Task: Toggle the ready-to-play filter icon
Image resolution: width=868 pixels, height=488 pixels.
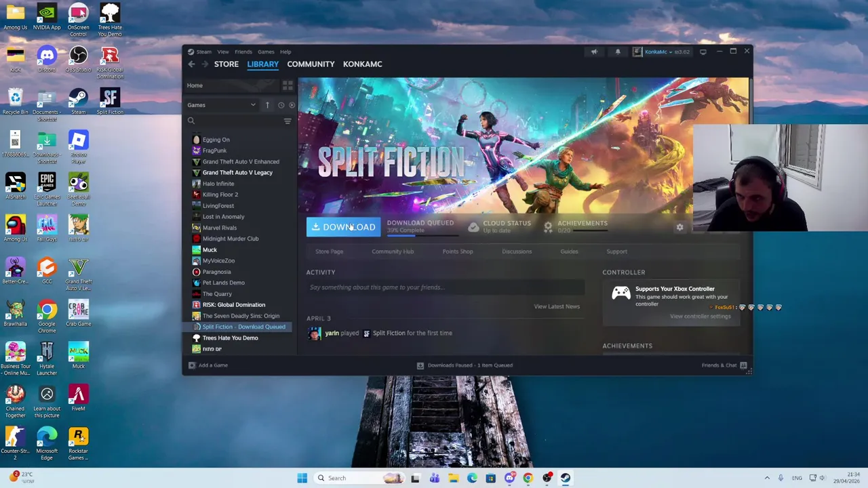Action: 292,105
